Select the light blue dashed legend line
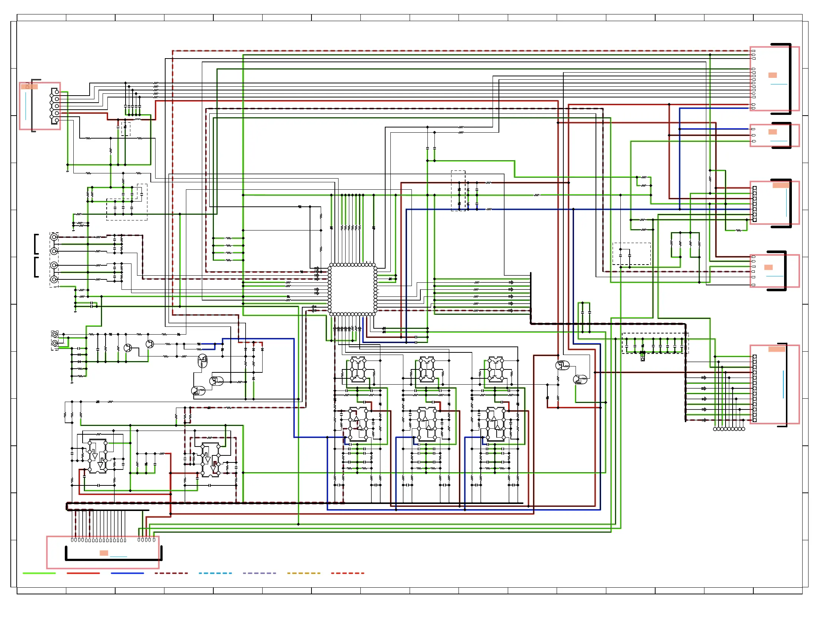The height and width of the screenshot is (624, 840). [215, 573]
